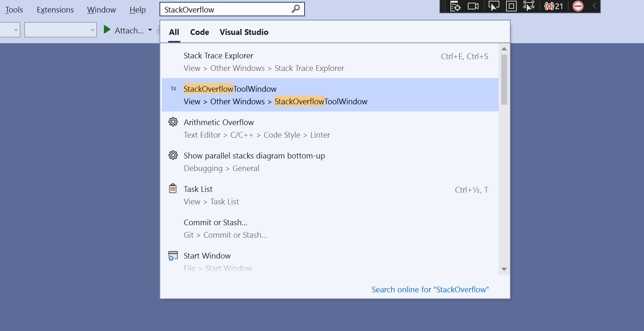Click the search magnifier icon in the search box

point(295,9)
